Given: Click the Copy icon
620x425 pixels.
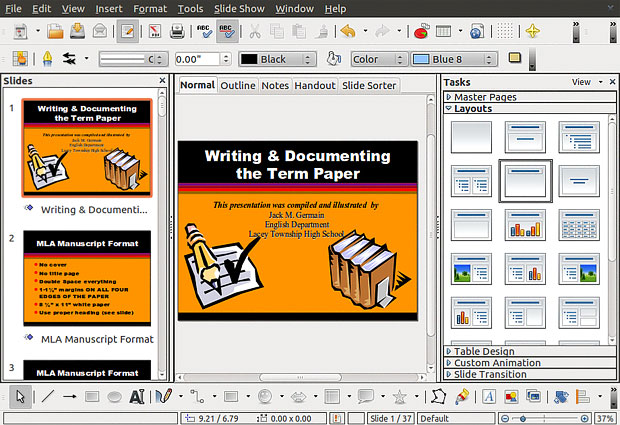Looking at the screenshot, I should 277,31.
